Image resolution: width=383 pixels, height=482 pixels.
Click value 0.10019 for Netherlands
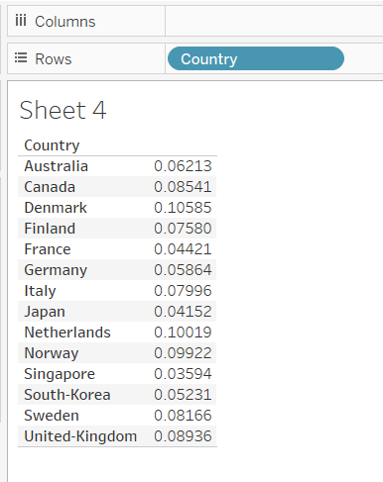[183, 332]
